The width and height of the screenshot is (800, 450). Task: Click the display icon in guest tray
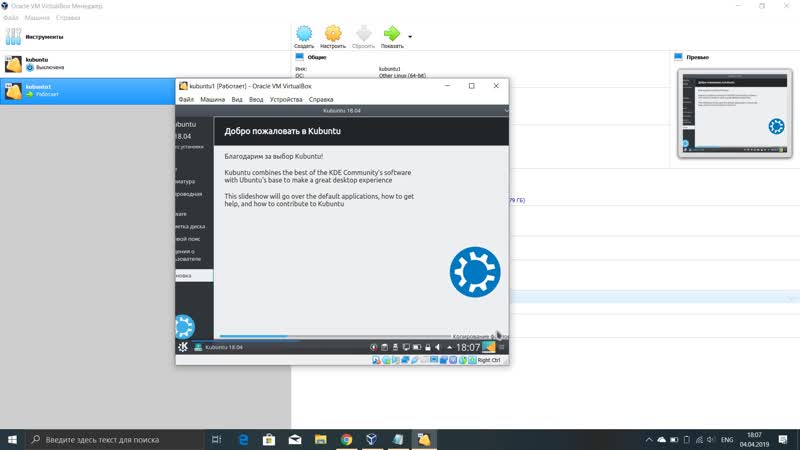tap(406, 347)
